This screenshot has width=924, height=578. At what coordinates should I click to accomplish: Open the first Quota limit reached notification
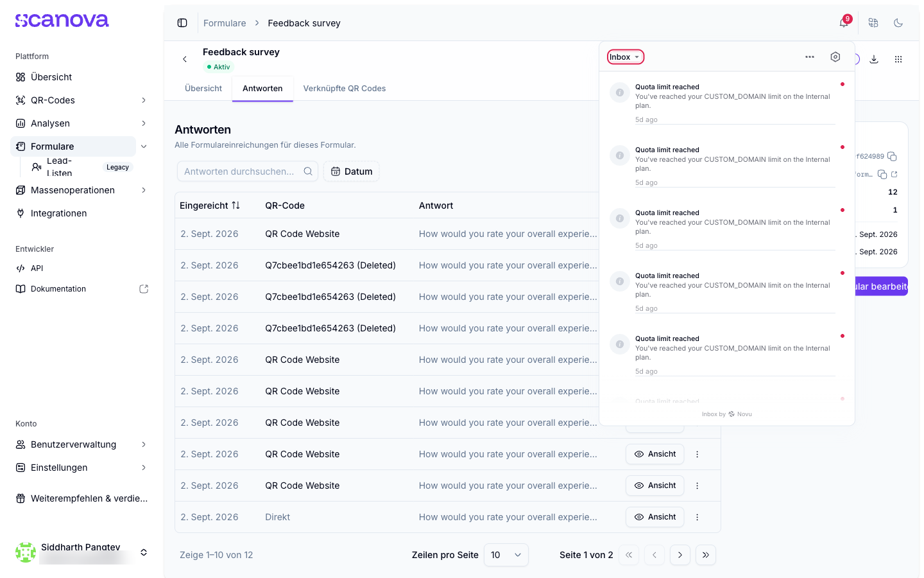pos(727,102)
